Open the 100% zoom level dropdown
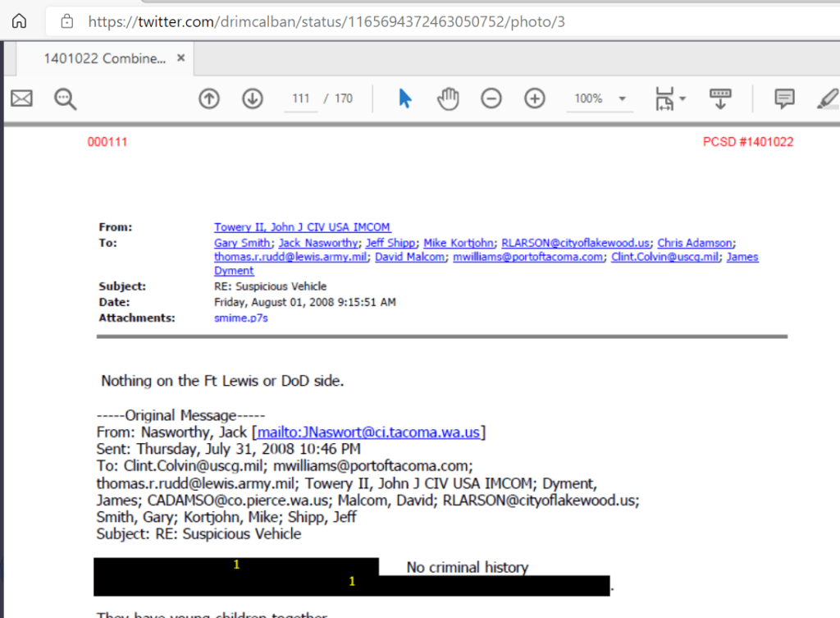840x618 pixels. (x=600, y=98)
